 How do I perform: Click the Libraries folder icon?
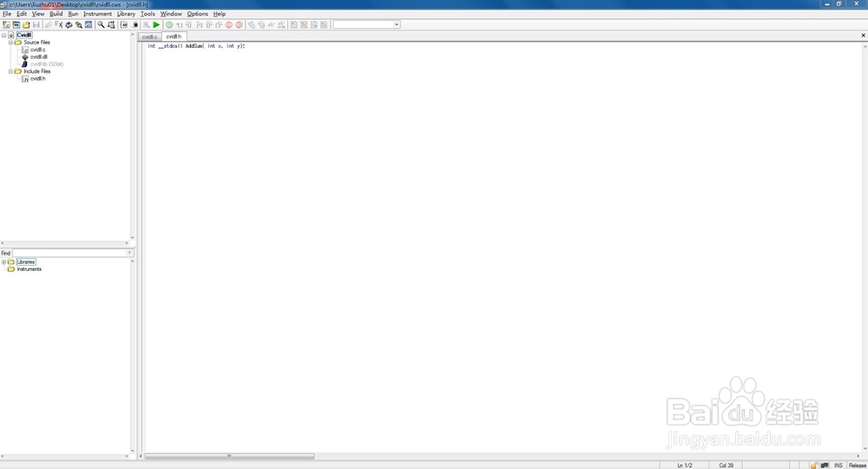pyautogui.click(x=11, y=262)
